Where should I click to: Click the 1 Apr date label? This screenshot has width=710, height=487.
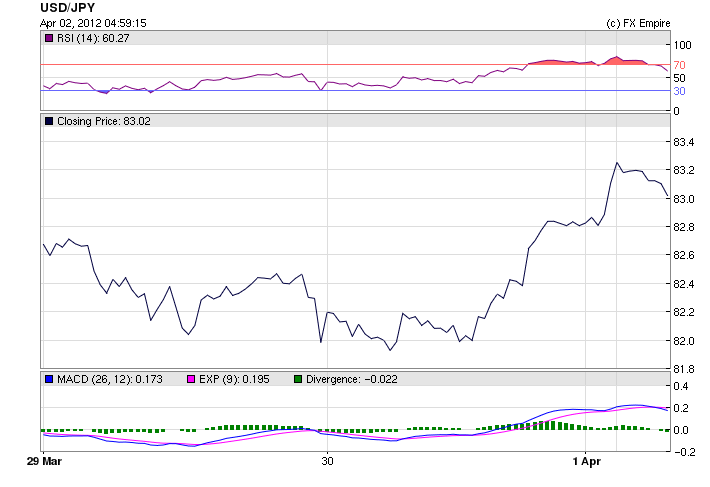coord(586,461)
